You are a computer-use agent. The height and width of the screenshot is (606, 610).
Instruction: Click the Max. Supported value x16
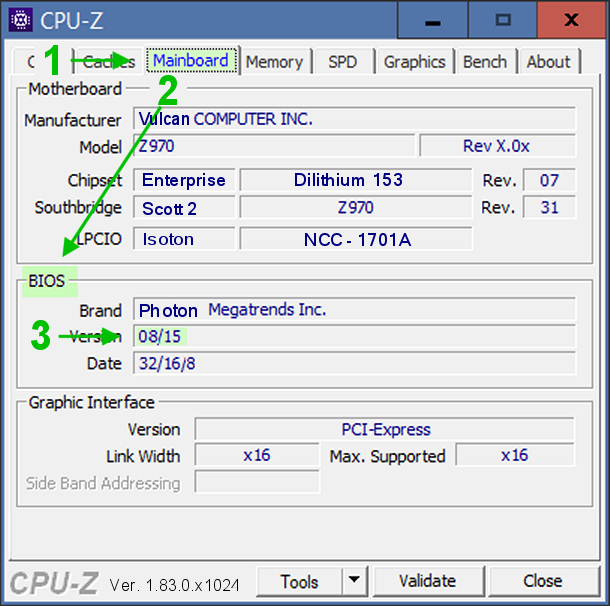click(x=515, y=455)
